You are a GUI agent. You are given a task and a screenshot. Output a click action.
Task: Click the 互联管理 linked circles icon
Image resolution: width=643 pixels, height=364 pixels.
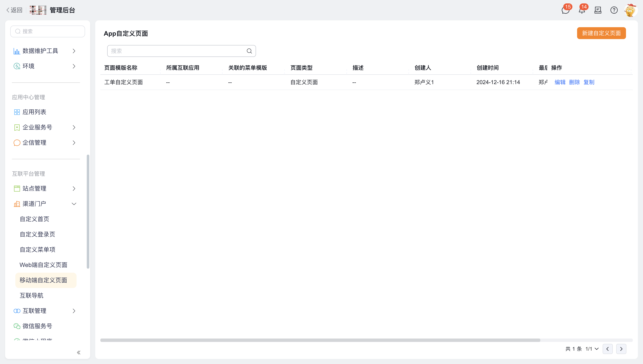pos(17,311)
